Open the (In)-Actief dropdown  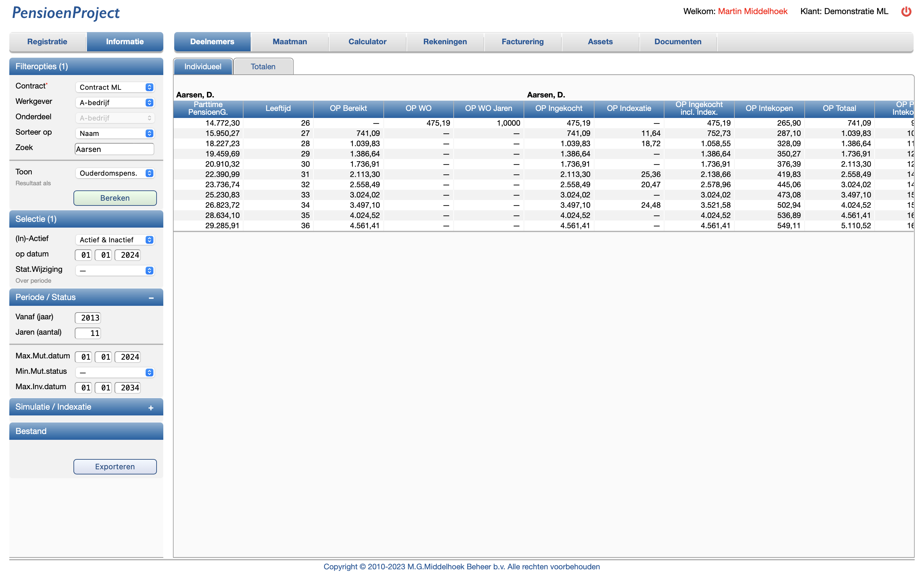click(115, 240)
